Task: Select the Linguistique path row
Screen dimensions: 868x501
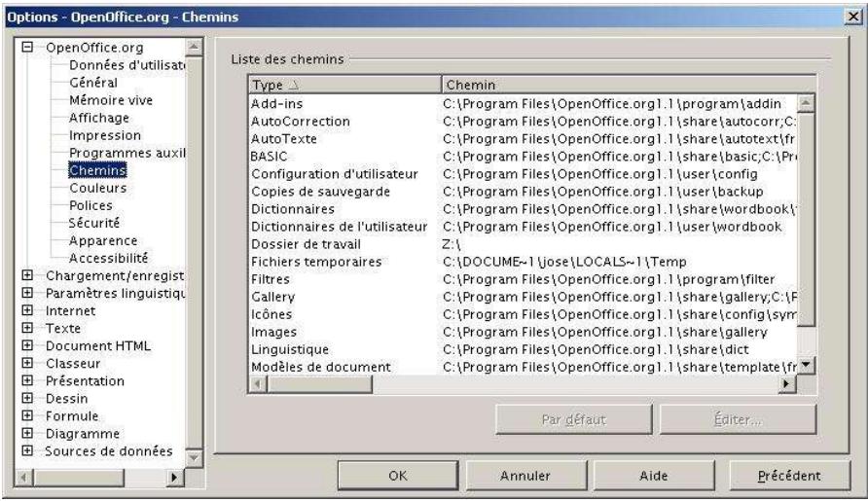Action: [524, 350]
